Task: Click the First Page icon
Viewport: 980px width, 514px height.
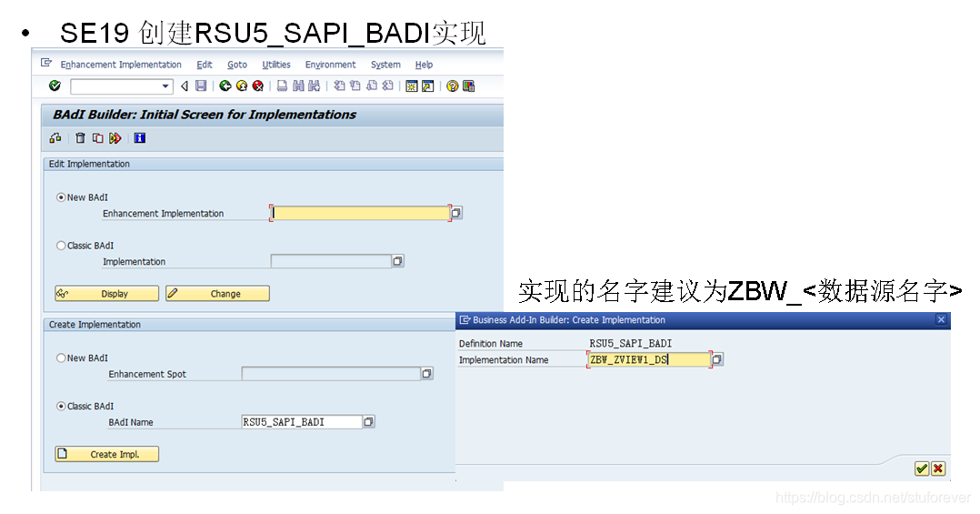Action: point(339,86)
